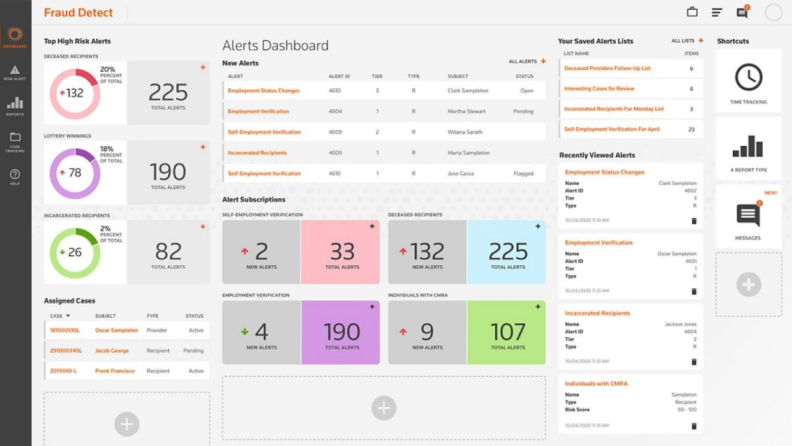792x446 pixels.
Task: Open the A Report Type shortcut
Action: click(748, 150)
